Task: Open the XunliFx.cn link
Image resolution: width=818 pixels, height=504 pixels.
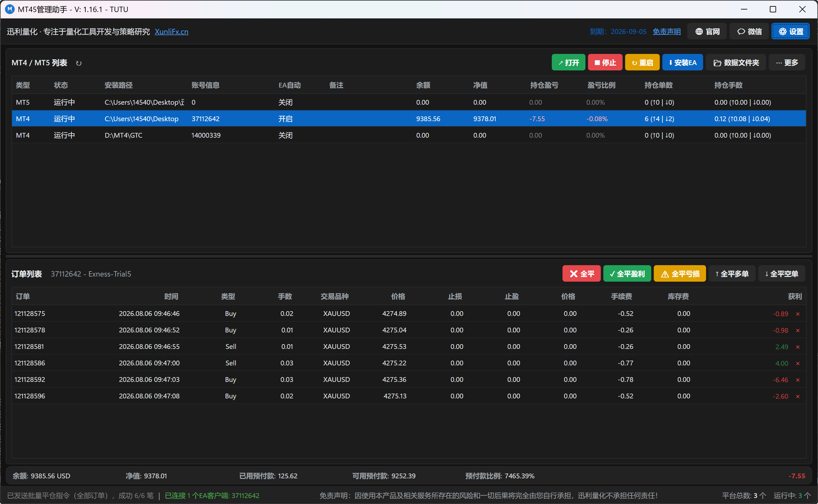Action: tap(171, 32)
